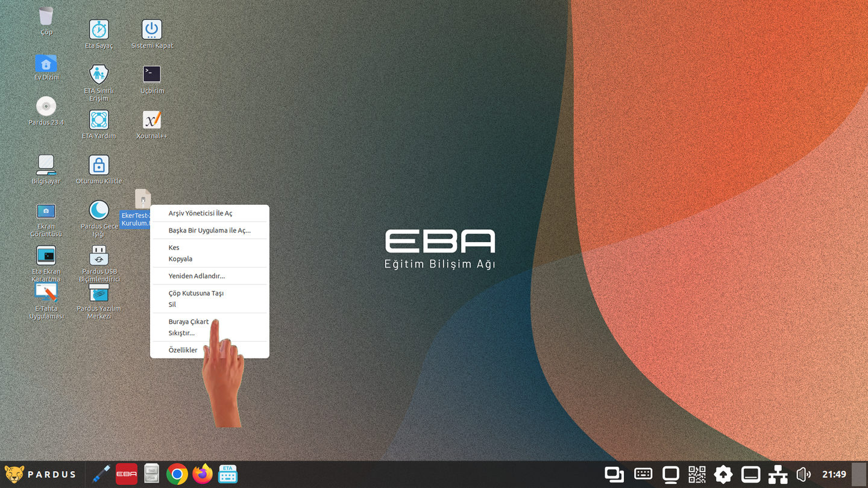Click the Oturumu Kilitle lock icon
Screen dimensions: 868x488
pos(99,164)
